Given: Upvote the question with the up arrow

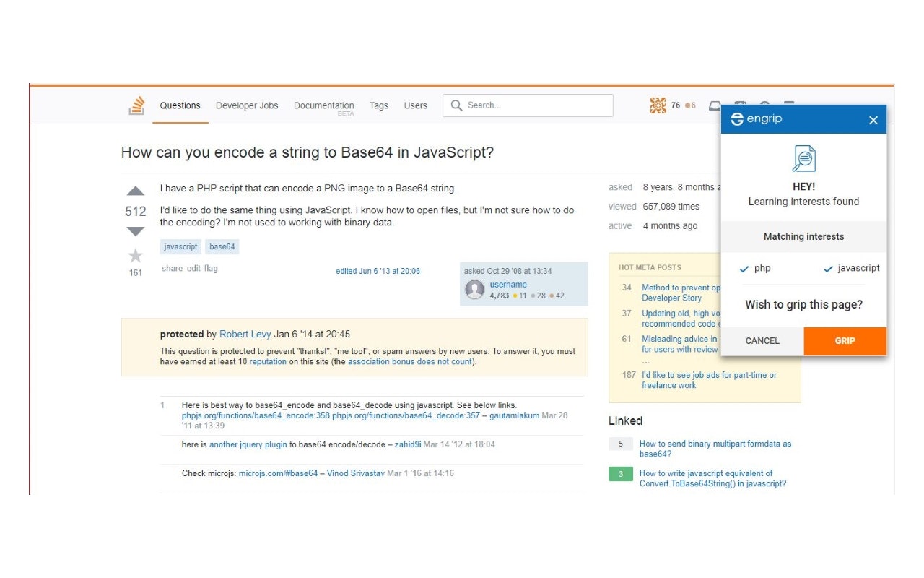Looking at the screenshot, I should click(136, 191).
